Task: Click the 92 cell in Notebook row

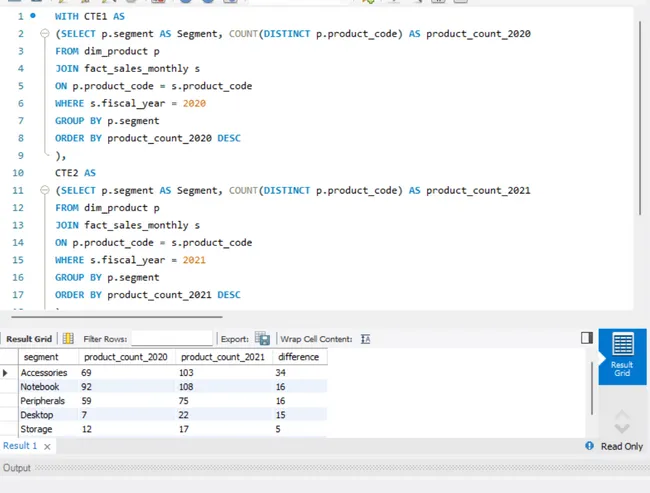Action: click(x=127, y=387)
